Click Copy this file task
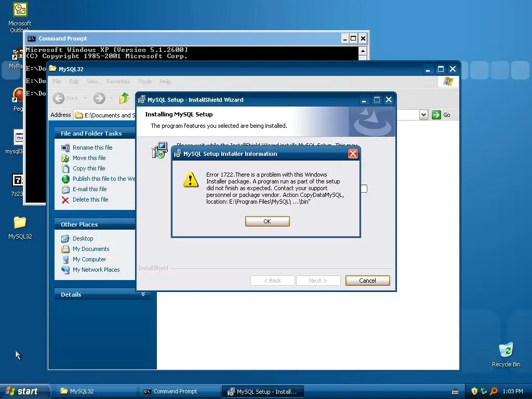Viewport: 532px width, 399px height. click(x=89, y=168)
